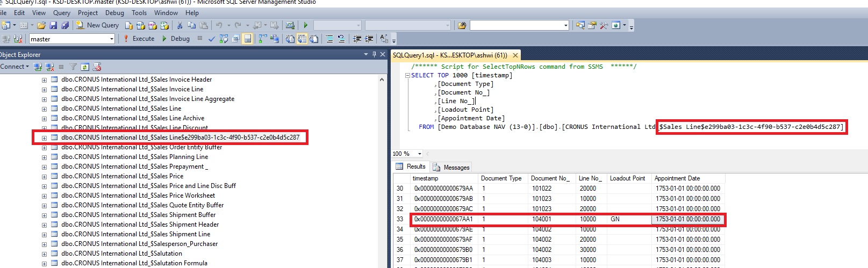Click the Open File folder icon
This screenshot has height=268, width=868.
click(41, 25)
